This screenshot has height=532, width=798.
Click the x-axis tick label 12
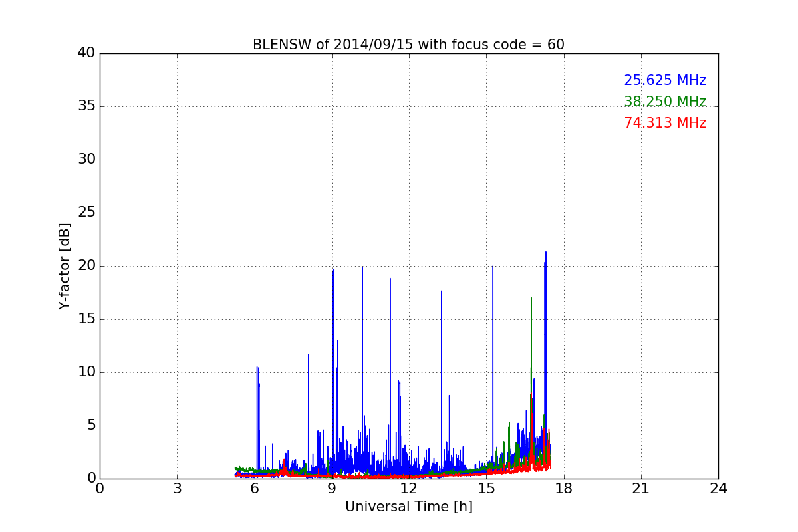click(x=409, y=489)
